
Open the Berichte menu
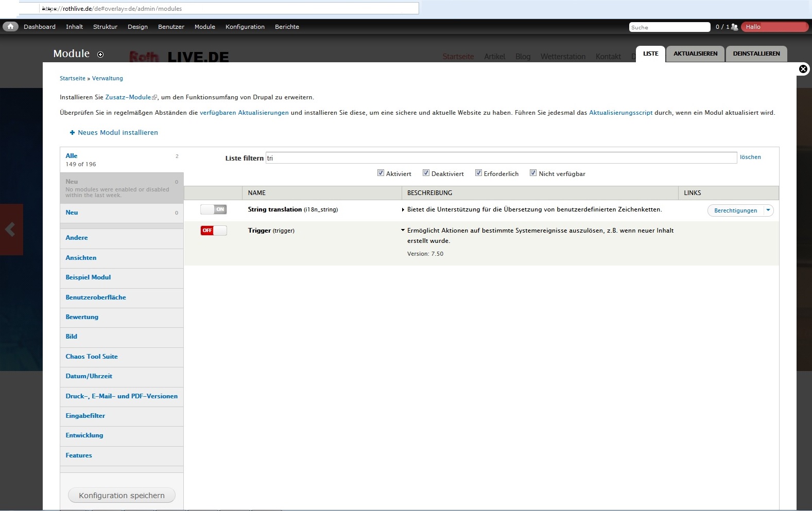coord(287,27)
